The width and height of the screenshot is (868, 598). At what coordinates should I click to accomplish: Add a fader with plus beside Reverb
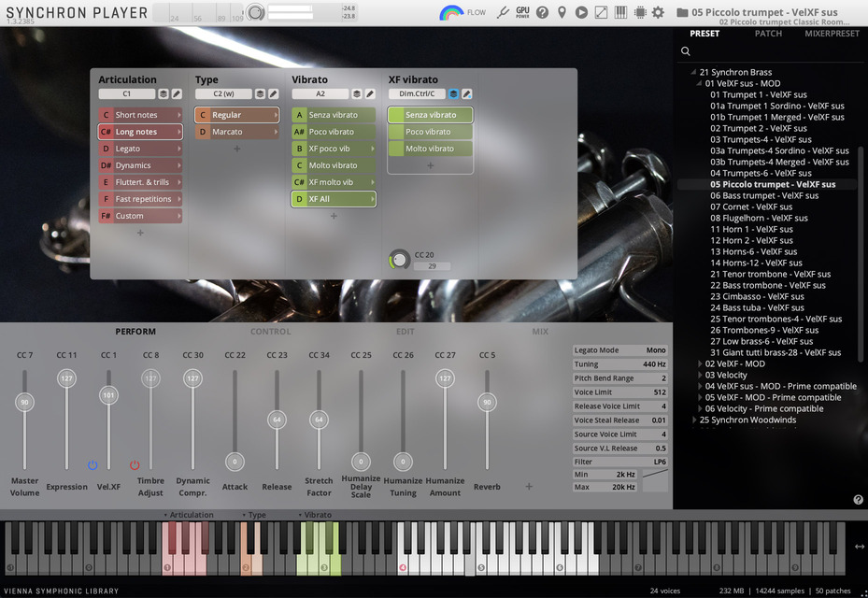(x=529, y=487)
